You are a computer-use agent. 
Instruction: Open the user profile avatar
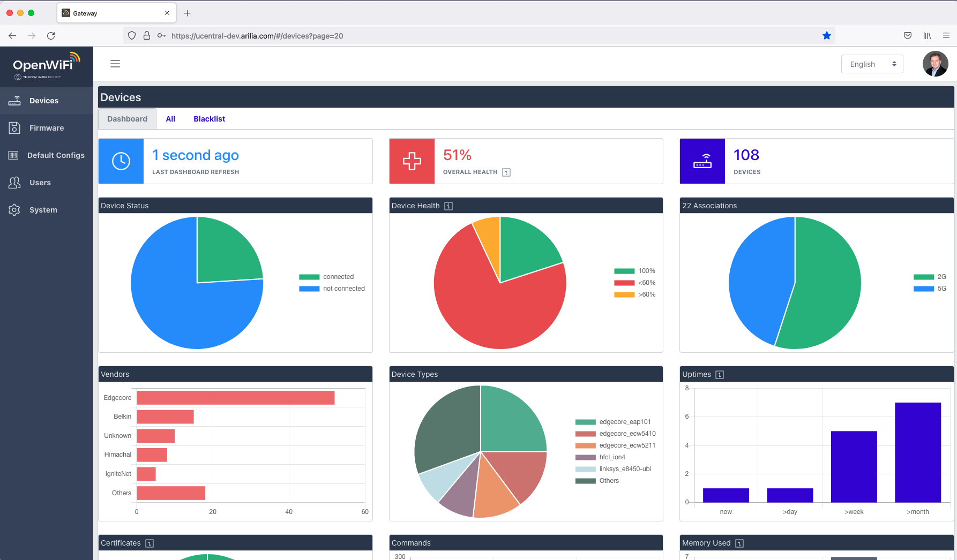pos(935,64)
